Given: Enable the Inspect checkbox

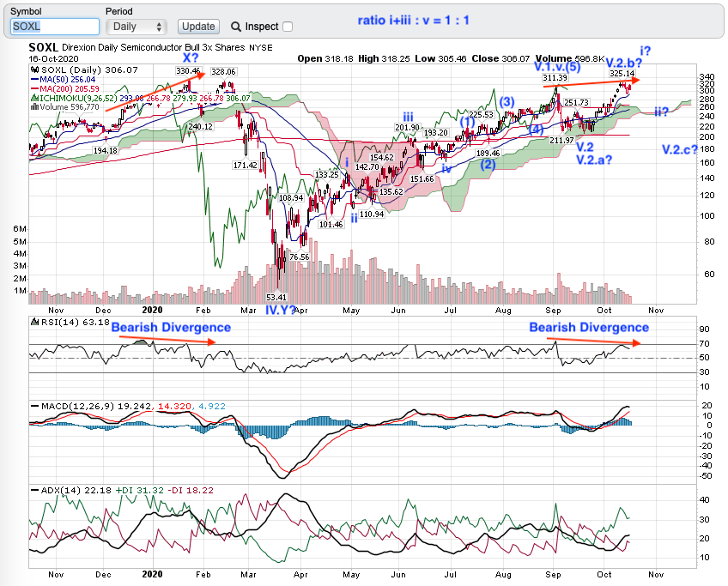Looking at the screenshot, I should coord(287,27).
